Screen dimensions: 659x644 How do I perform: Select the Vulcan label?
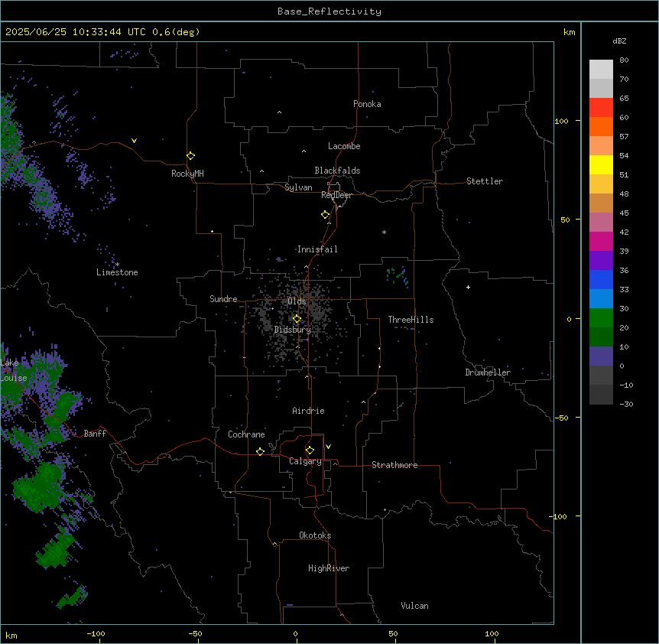coord(415,606)
